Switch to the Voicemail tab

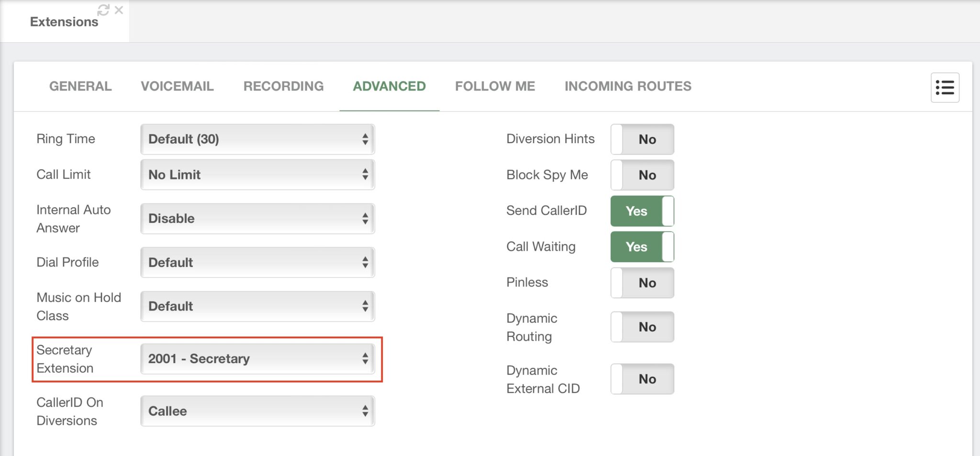tap(177, 86)
